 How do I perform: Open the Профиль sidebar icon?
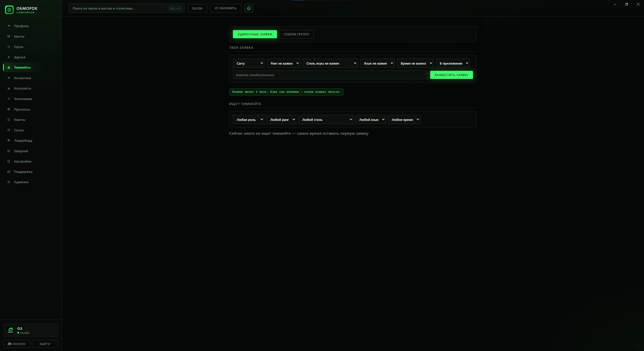pyautogui.click(x=9, y=26)
